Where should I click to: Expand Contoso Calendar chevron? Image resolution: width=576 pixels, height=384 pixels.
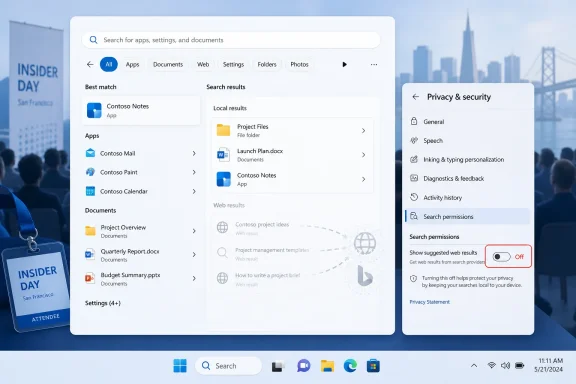(194, 191)
